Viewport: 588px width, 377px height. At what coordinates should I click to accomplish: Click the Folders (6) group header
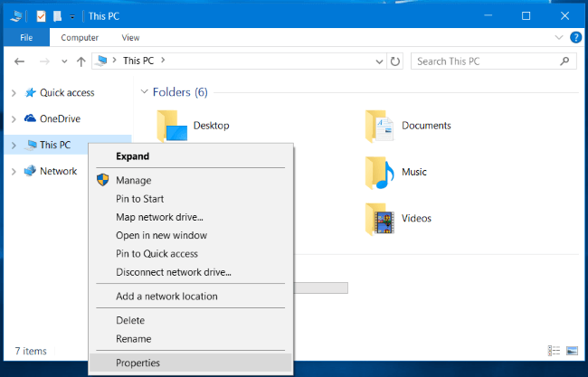[180, 92]
